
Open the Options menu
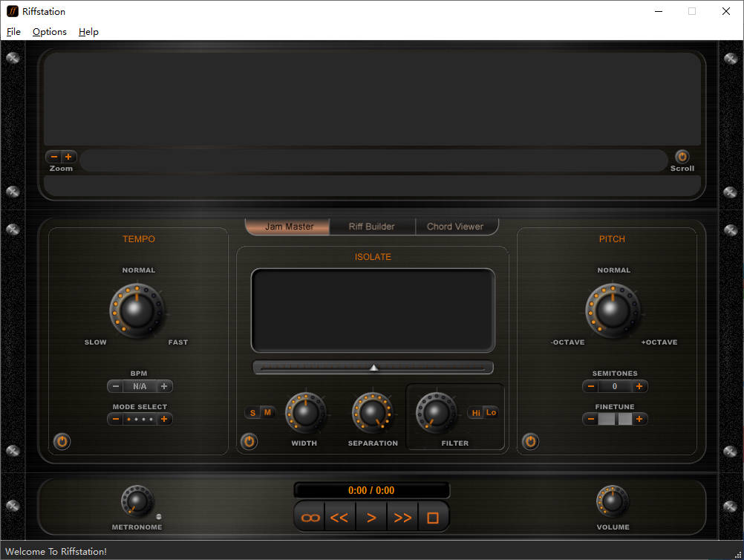(49, 32)
